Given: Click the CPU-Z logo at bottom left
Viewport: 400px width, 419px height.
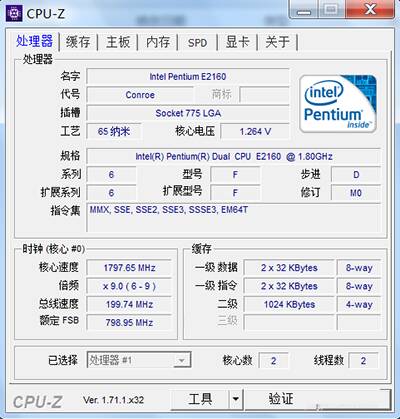Looking at the screenshot, I should [37, 401].
